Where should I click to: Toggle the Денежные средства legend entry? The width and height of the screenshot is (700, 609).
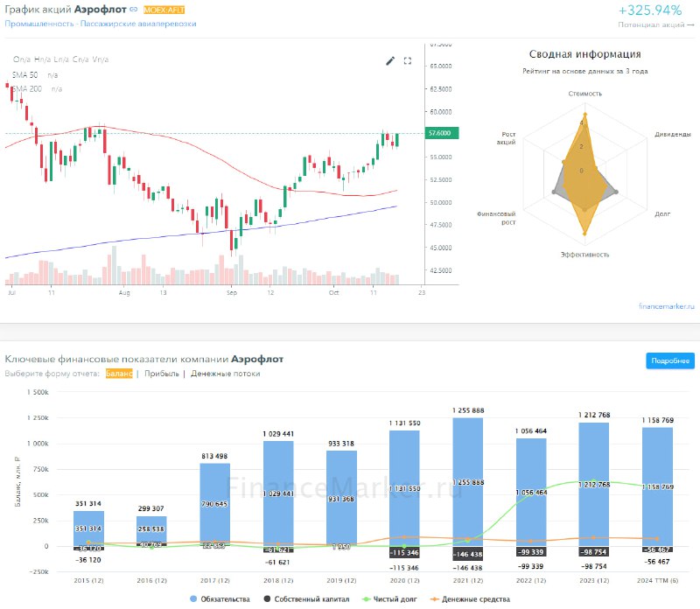coord(470,598)
